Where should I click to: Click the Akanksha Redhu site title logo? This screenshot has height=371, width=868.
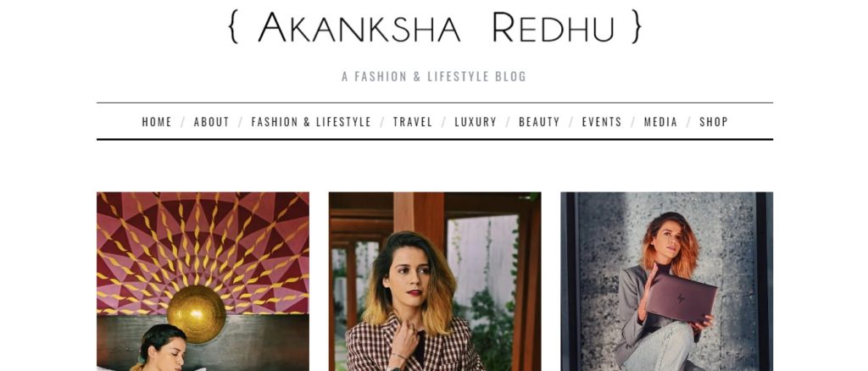click(435, 26)
